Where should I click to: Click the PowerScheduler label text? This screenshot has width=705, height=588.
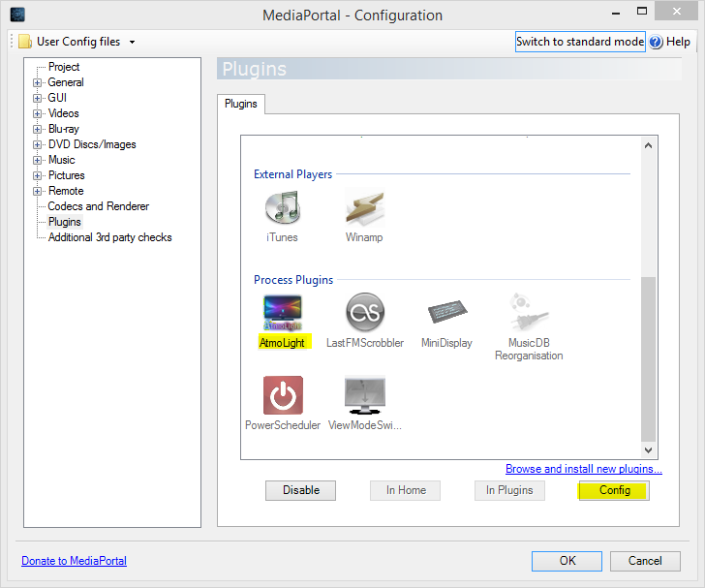tap(283, 425)
